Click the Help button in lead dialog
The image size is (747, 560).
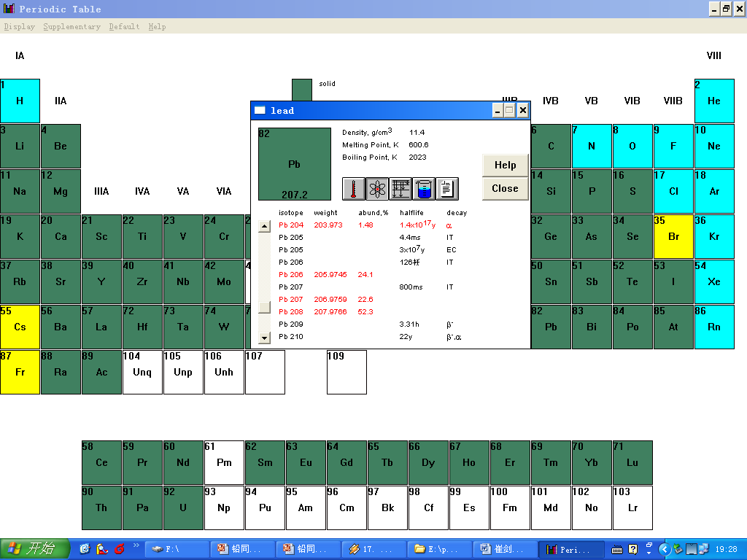click(505, 166)
